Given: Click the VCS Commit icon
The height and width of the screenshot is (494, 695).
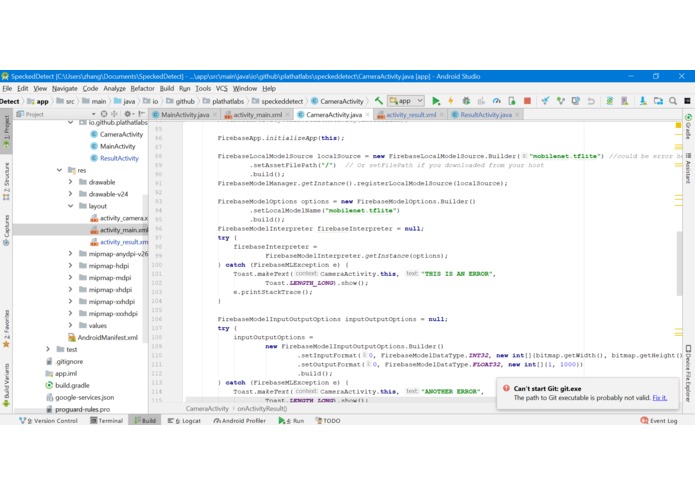Looking at the screenshot, I should click(x=560, y=101).
